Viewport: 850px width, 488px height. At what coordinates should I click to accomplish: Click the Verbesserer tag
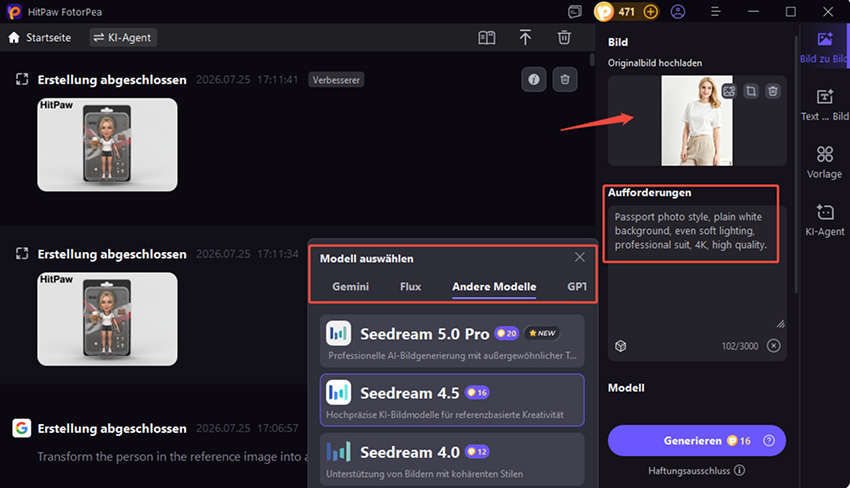[336, 80]
